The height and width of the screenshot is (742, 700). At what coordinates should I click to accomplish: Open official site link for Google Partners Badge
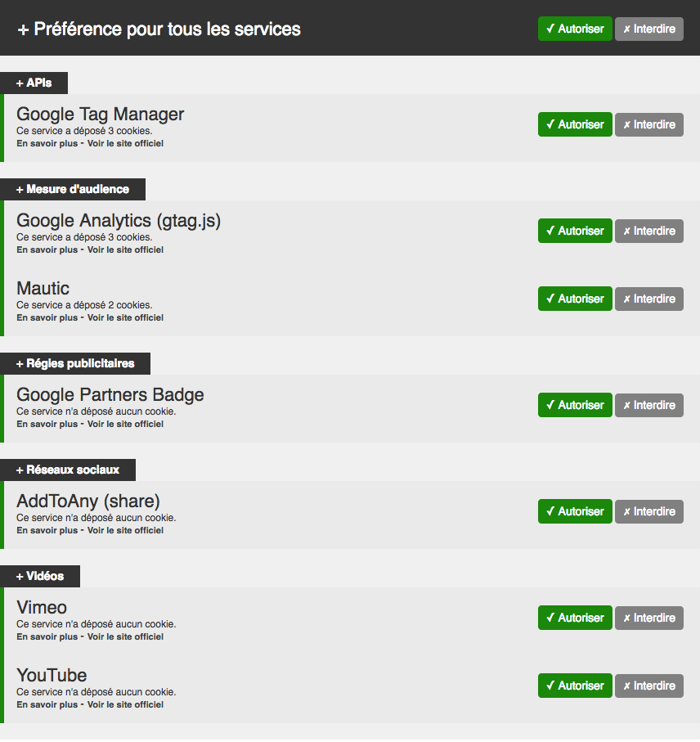click(x=125, y=424)
